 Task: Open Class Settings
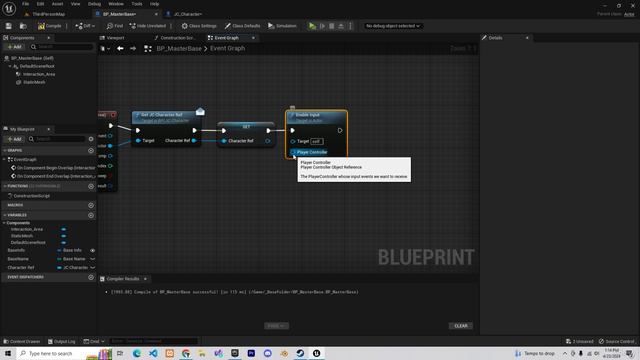click(x=199, y=26)
